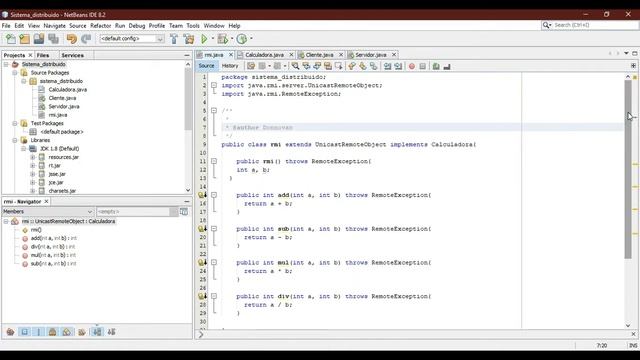Select div method in Navigator
This screenshot has height=360, width=640.
pyautogui.click(x=53, y=247)
